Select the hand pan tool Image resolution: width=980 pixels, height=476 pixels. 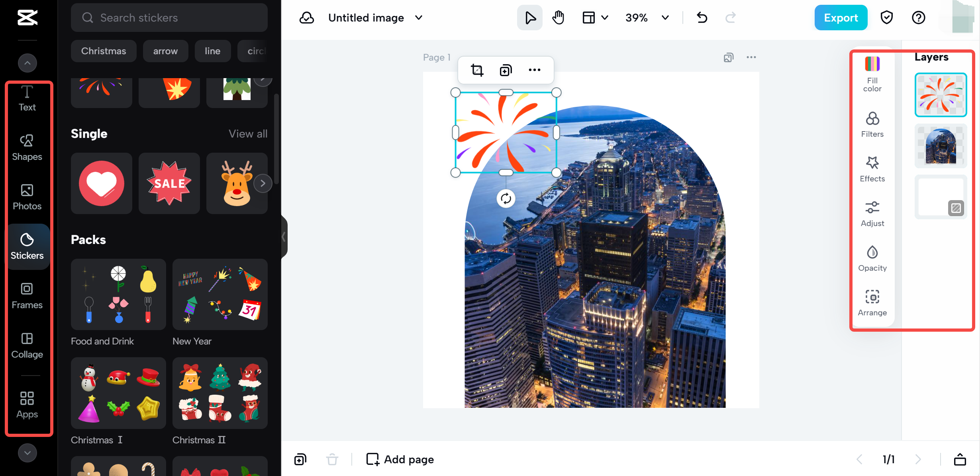point(558,18)
